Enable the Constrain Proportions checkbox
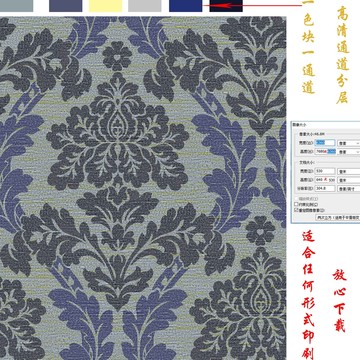 tap(296, 204)
